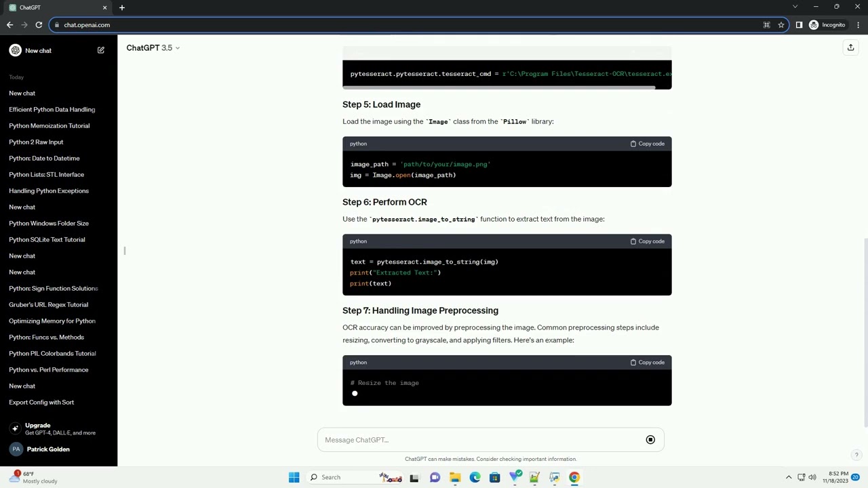This screenshot has width=868, height=488.
Task: Click the ChatGPT logo beside New chat
Action: pos(16,50)
